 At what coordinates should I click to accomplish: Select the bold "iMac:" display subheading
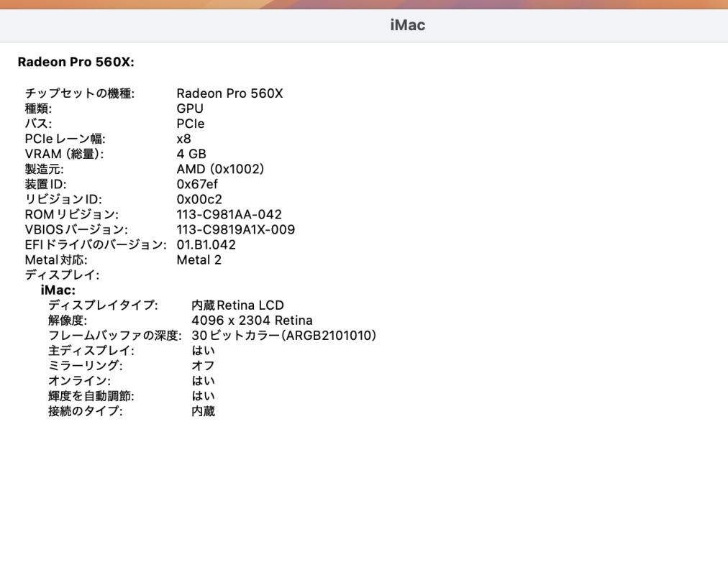click(x=58, y=290)
